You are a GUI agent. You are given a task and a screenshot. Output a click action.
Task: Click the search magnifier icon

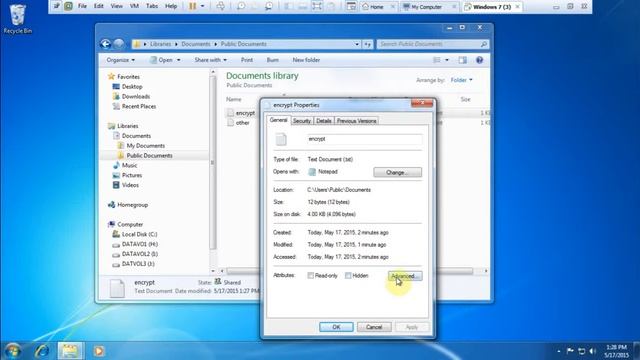(x=484, y=44)
